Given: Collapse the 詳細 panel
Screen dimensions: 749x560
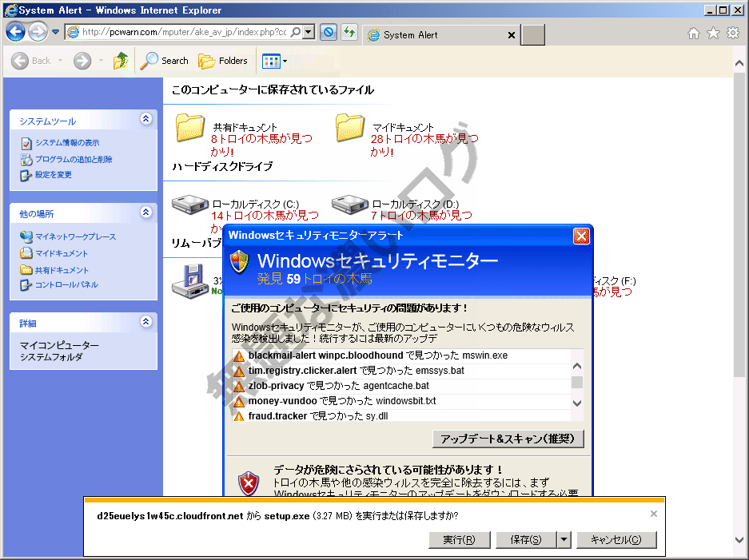Looking at the screenshot, I should 145,321.
